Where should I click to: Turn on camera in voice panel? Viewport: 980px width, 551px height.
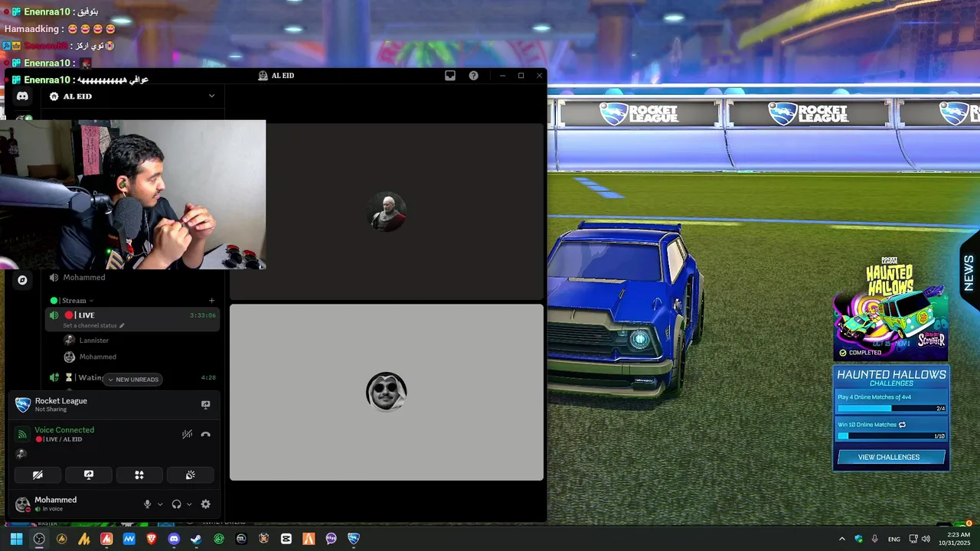[x=38, y=475]
